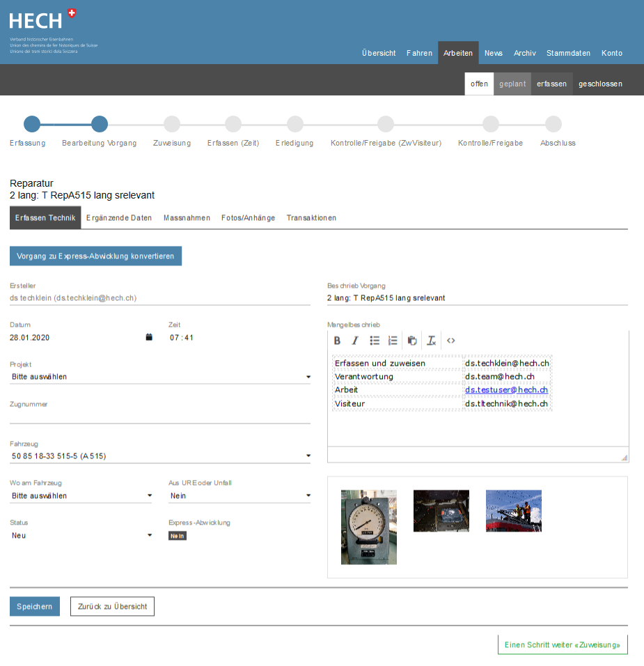
Task: Expand the Status dropdown showing Neu
Action: 81,536
